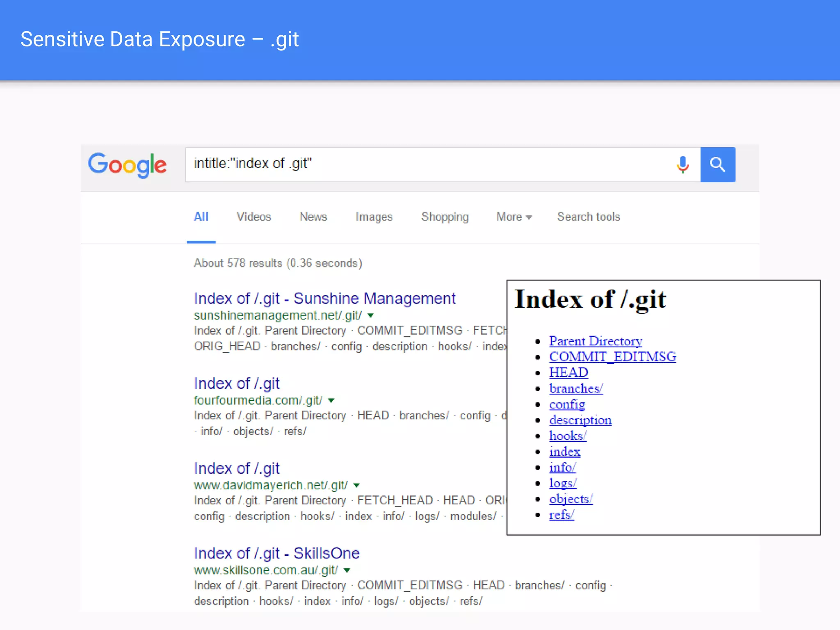
Task: Click the Parent Directory link
Action: point(596,341)
